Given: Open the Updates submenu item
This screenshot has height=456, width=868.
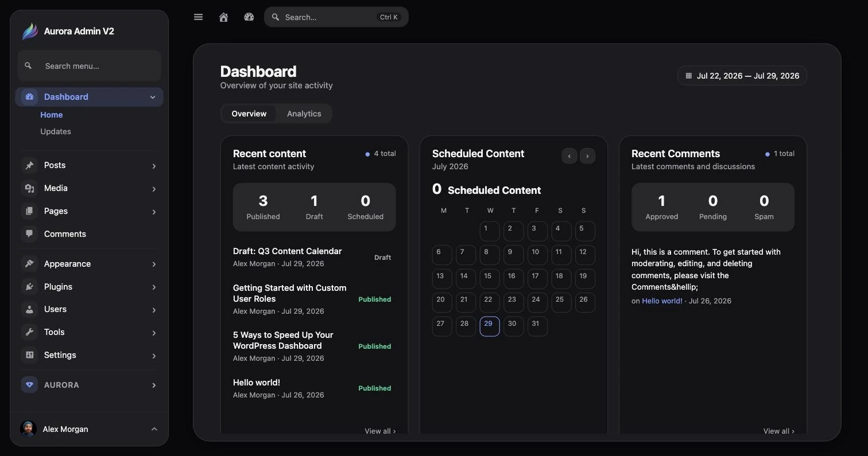Looking at the screenshot, I should tap(56, 131).
